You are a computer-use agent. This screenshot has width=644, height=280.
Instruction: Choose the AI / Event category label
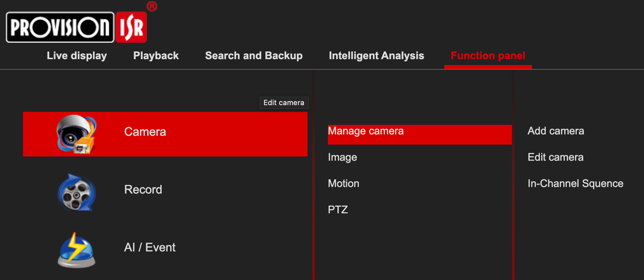point(149,247)
